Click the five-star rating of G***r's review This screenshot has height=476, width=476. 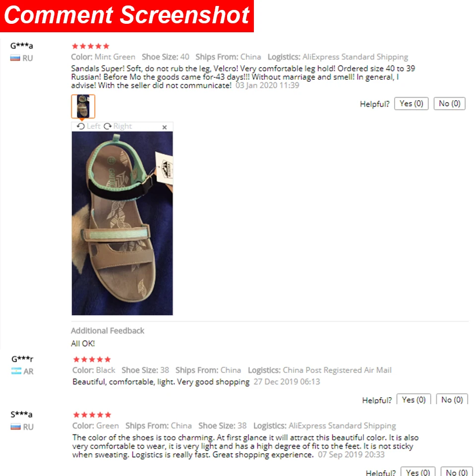pos(92,359)
